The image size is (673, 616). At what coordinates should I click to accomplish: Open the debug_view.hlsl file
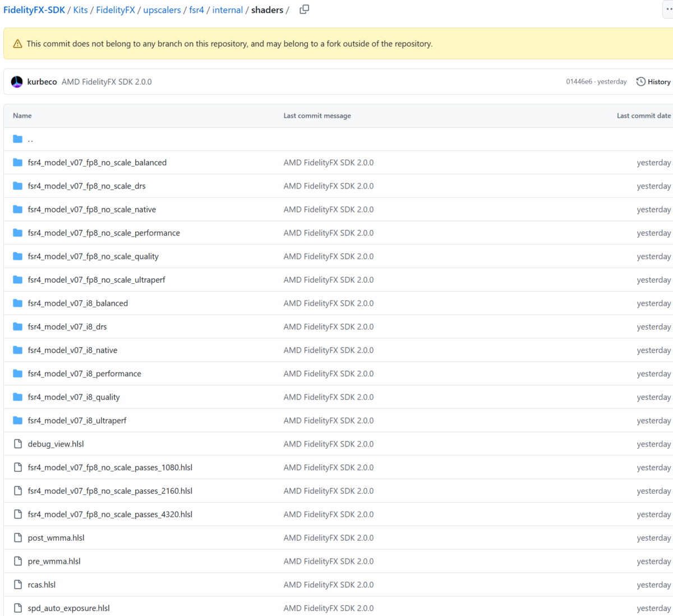point(56,443)
